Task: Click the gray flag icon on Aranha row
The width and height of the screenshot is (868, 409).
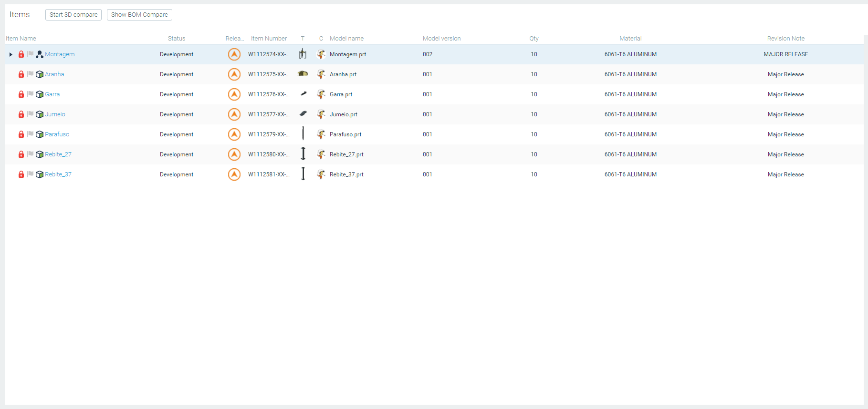Action: pos(31,74)
